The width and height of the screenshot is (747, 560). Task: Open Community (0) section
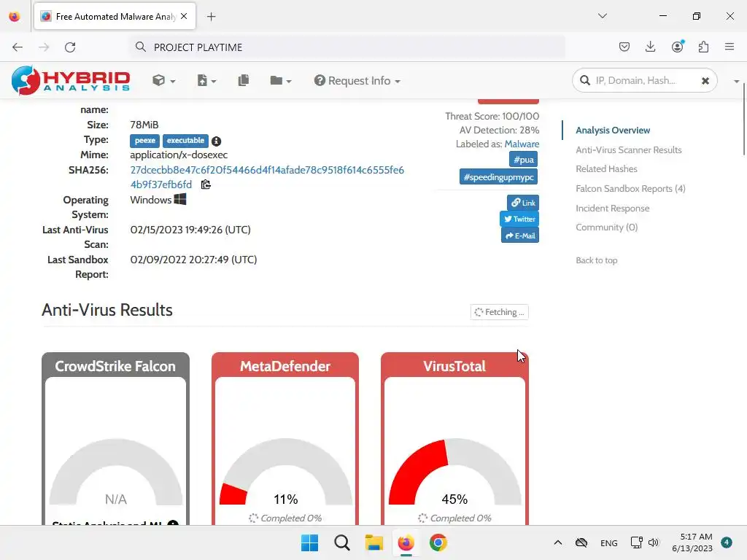tap(606, 227)
